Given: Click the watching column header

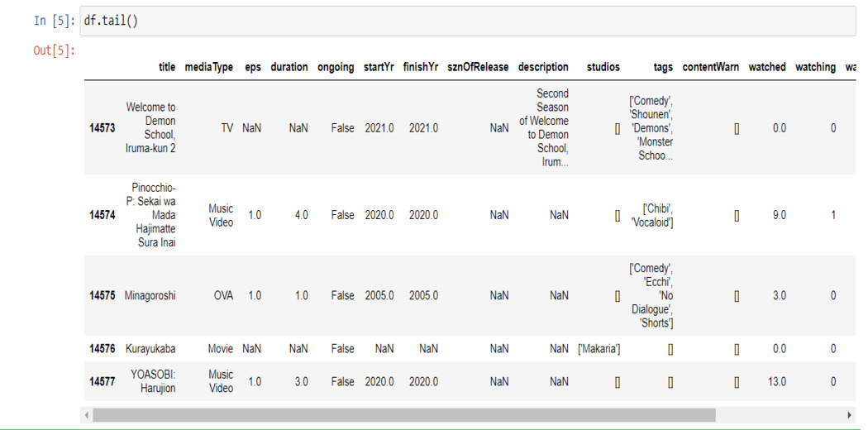Looking at the screenshot, I should point(815,67).
